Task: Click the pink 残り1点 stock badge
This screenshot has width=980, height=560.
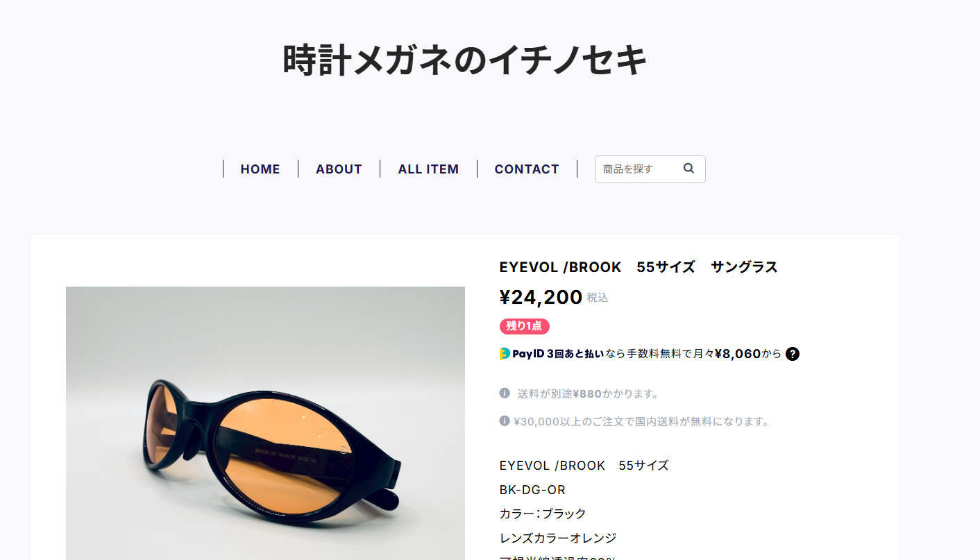Action: [x=525, y=326]
